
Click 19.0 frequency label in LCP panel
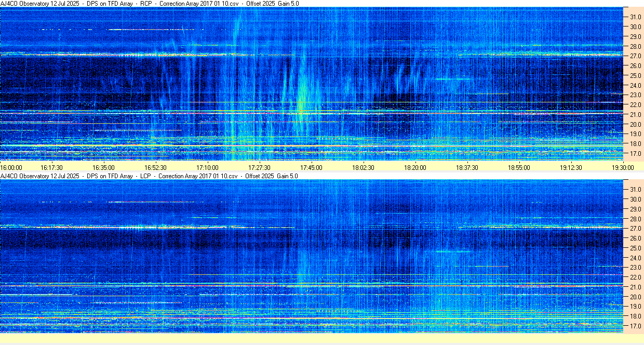tap(635, 307)
